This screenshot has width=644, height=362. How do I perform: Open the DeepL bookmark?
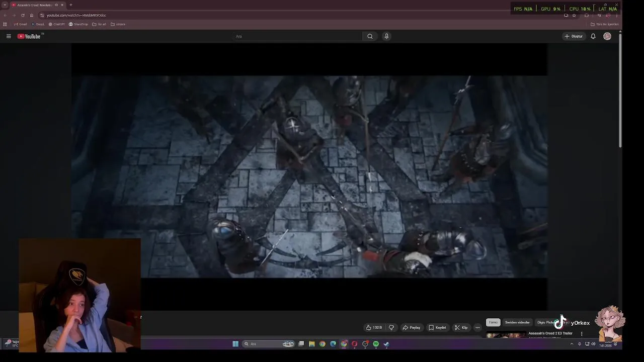[x=38, y=24]
